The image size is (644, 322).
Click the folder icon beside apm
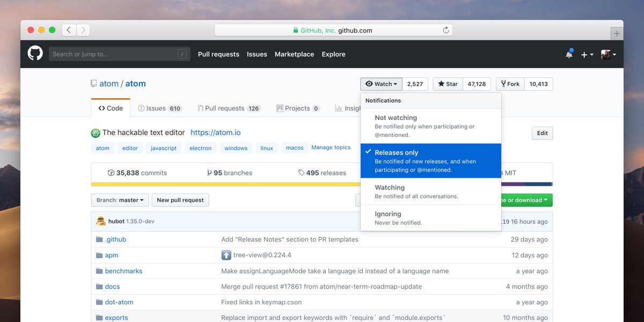coord(99,255)
